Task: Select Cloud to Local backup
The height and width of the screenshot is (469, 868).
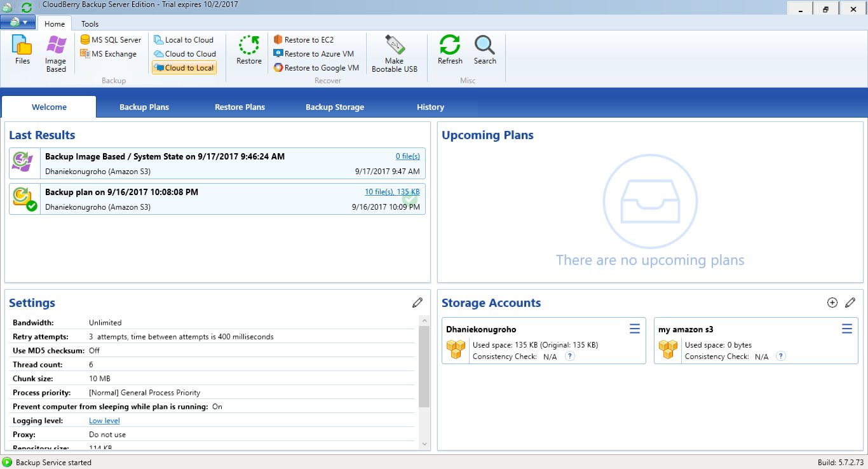Action: (184, 67)
